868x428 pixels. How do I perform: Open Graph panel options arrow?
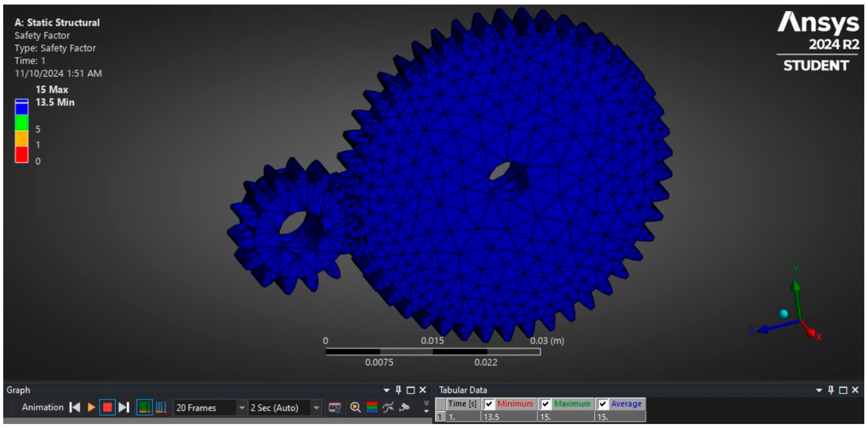pos(387,390)
